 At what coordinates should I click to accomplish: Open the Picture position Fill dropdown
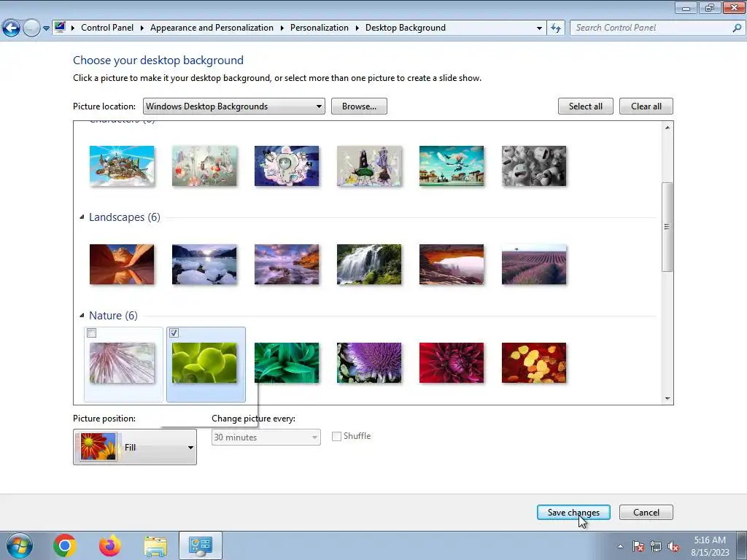pyautogui.click(x=135, y=447)
